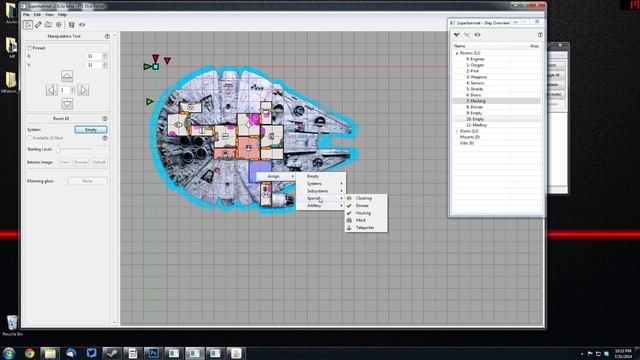Click the crossed-tools icon in Ship Overview
640x360 pixels.
pyautogui.click(x=467, y=35)
